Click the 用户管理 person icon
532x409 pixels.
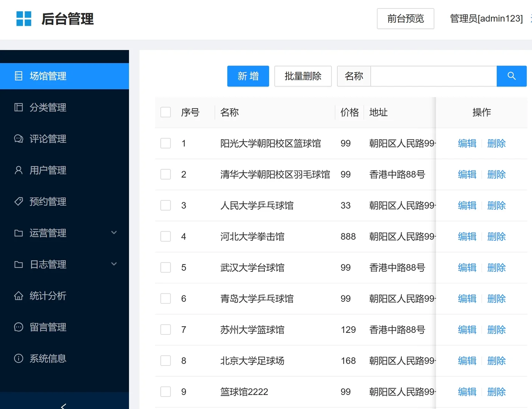(x=19, y=170)
